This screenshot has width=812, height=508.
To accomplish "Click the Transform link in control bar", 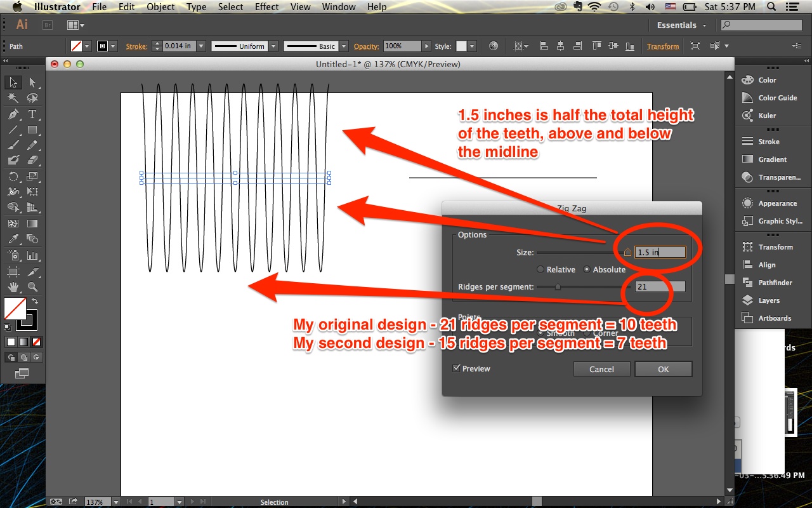I will (663, 46).
